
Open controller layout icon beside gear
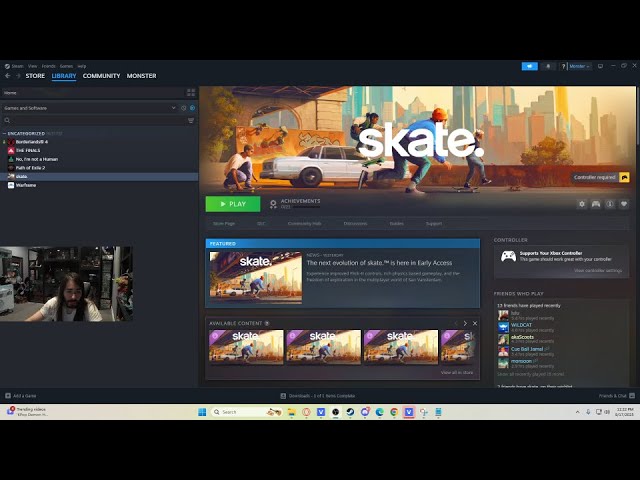tap(596, 204)
